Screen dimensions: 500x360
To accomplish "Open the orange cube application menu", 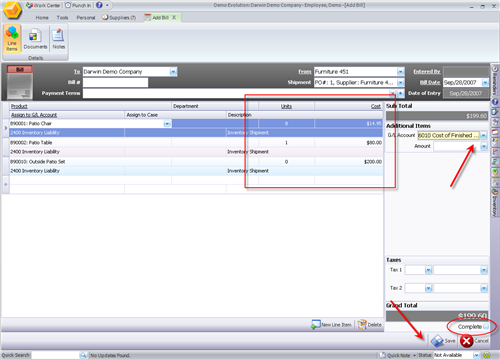I will (x=12, y=10).
